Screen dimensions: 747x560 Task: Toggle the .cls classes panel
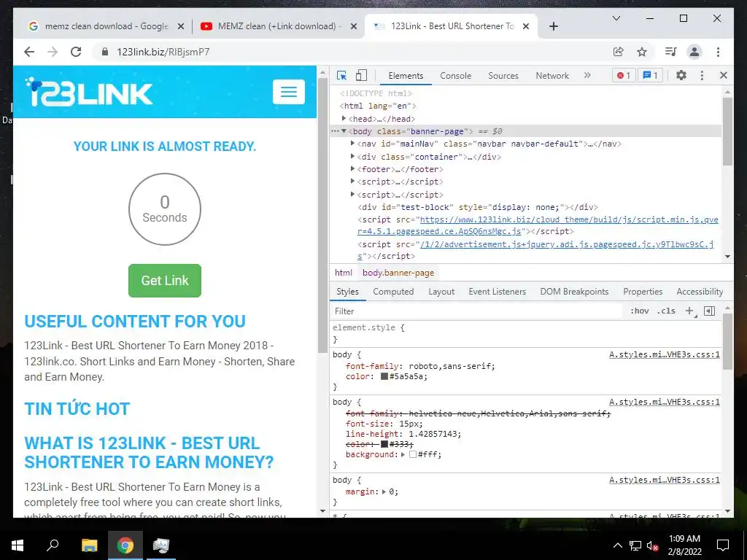666,311
